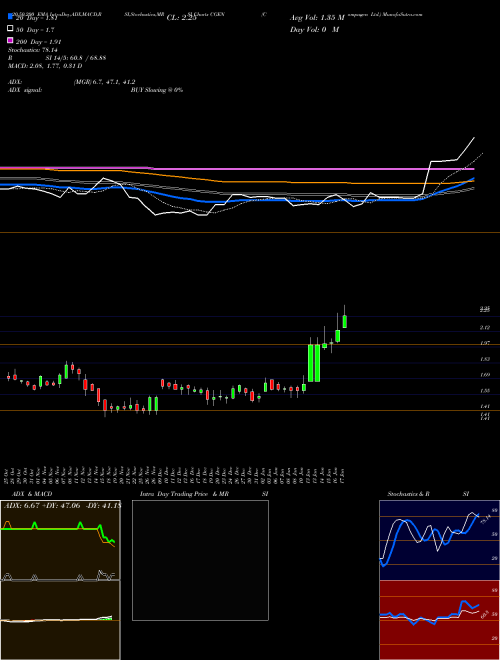Image resolution: width=500 pixels, height=660 pixels.
Task: Click the blue 20 Day legend swatch
Action: (11, 17)
